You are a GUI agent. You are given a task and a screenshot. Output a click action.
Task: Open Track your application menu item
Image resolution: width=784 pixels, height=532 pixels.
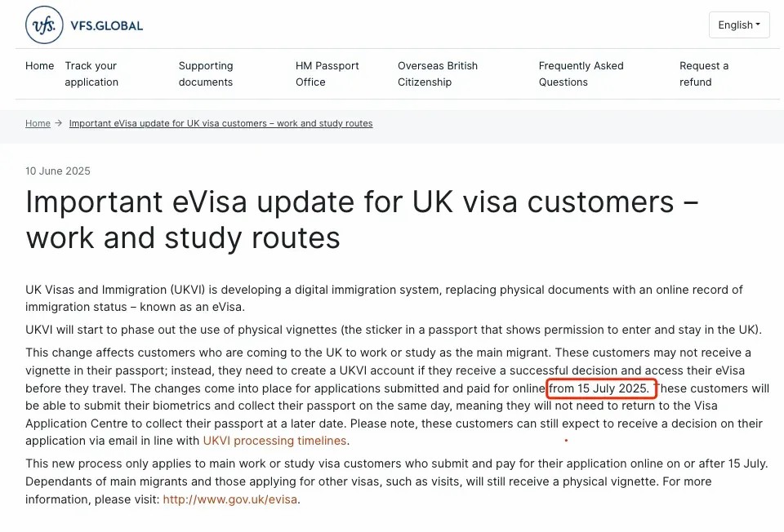(x=91, y=74)
